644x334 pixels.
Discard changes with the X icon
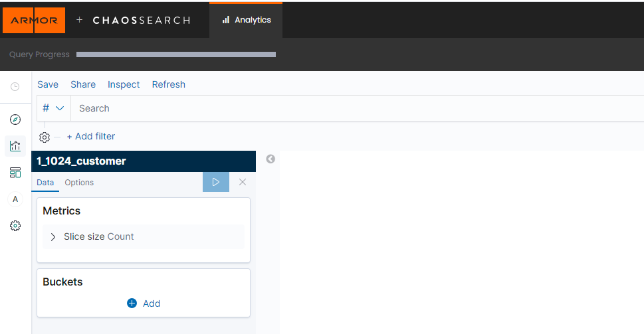[x=243, y=182]
